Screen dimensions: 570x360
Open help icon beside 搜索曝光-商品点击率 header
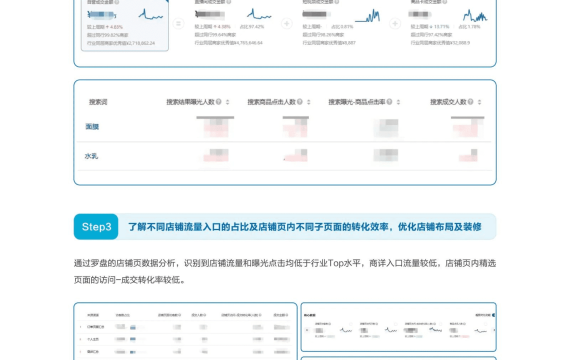click(389, 102)
